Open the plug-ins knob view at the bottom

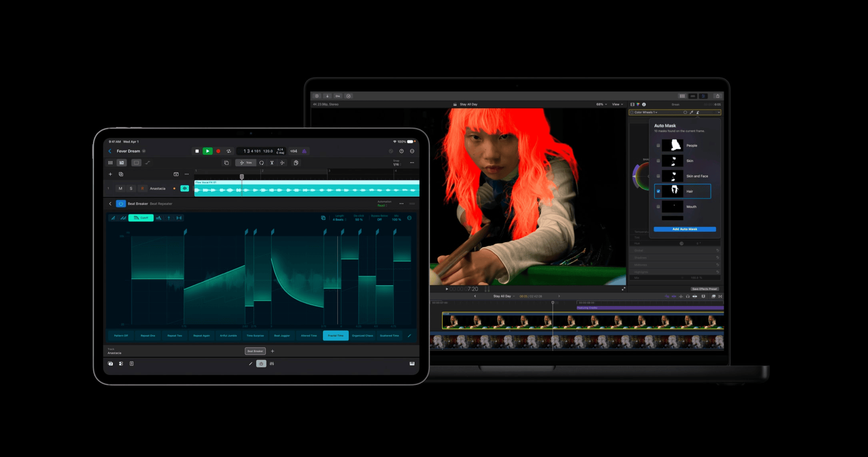tap(261, 364)
